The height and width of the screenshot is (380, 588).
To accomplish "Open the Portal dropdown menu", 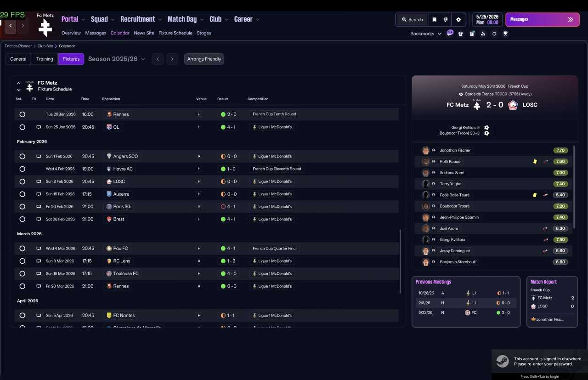I will [x=73, y=19].
